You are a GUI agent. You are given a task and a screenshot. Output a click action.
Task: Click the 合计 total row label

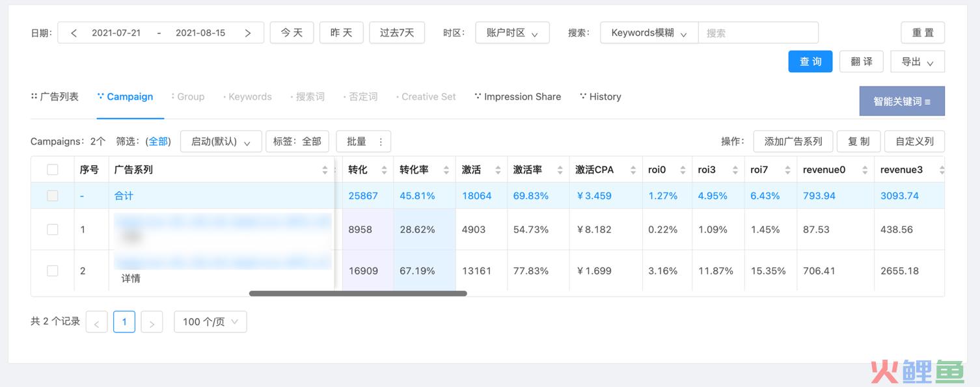(124, 196)
